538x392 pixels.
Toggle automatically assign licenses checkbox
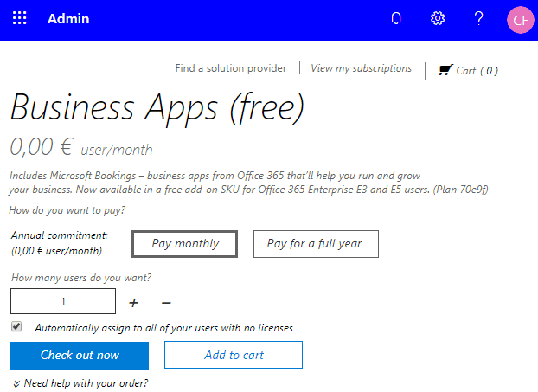point(16,326)
